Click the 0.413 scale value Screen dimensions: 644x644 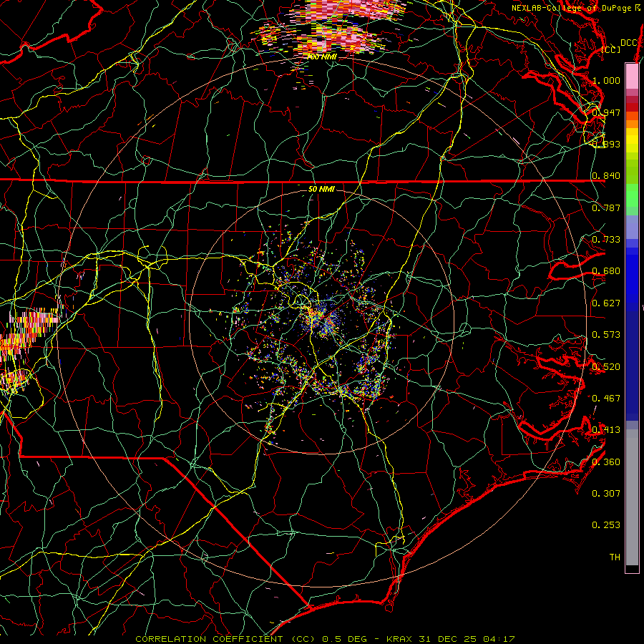click(x=606, y=430)
